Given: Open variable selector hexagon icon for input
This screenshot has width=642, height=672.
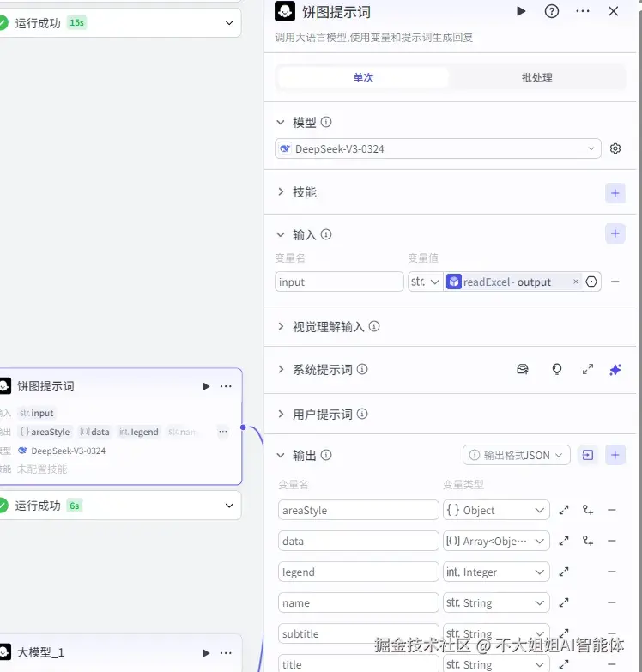Looking at the screenshot, I should tap(591, 282).
